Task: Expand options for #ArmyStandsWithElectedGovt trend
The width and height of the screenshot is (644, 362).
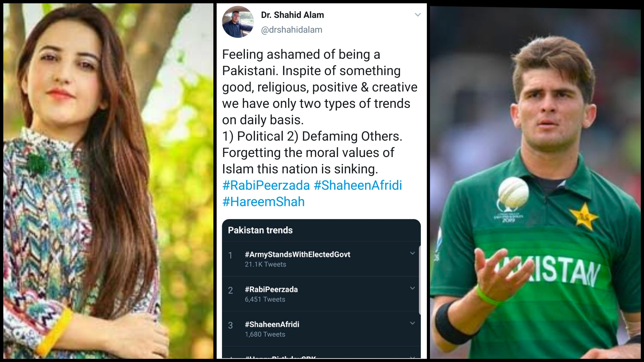Action: pos(412,253)
